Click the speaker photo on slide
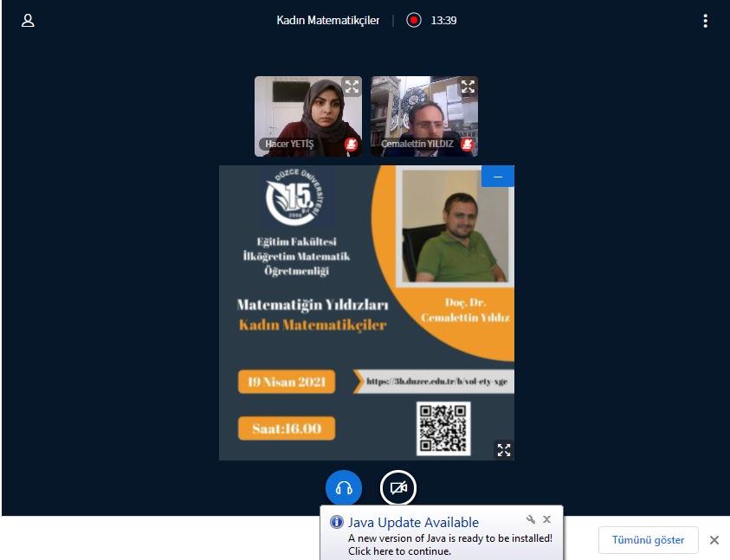 (x=454, y=227)
